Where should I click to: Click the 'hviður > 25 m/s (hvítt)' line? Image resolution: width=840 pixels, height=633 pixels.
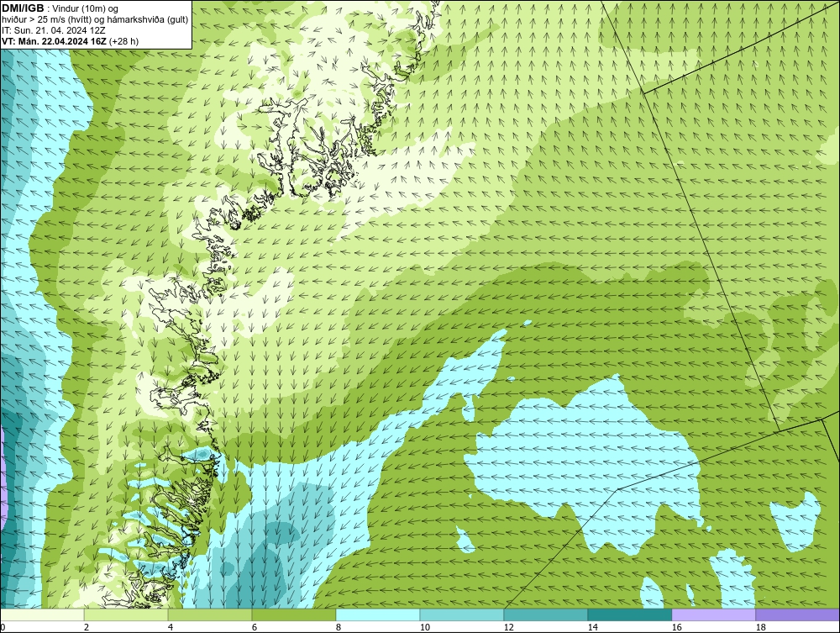pos(95,19)
